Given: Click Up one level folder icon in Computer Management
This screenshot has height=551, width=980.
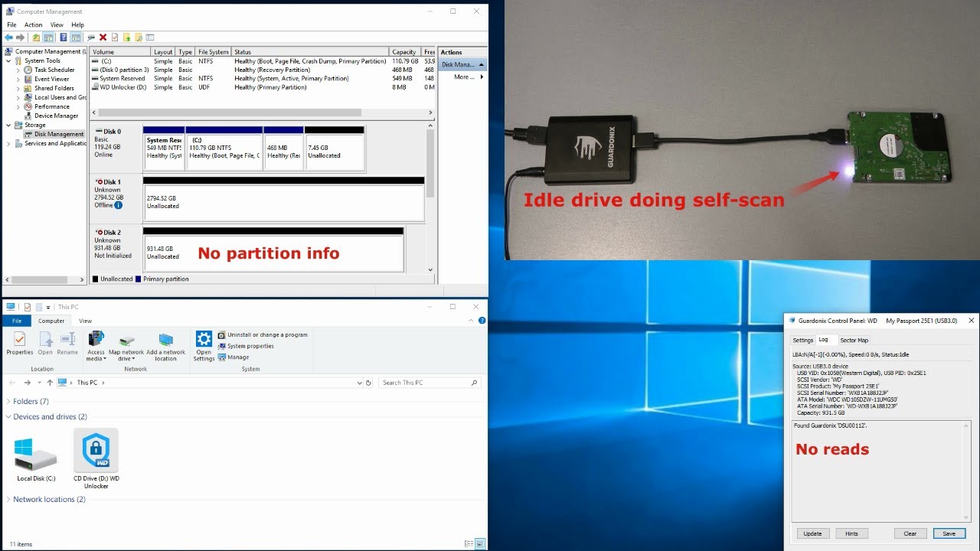Looking at the screenshot, I should point(36,37).
